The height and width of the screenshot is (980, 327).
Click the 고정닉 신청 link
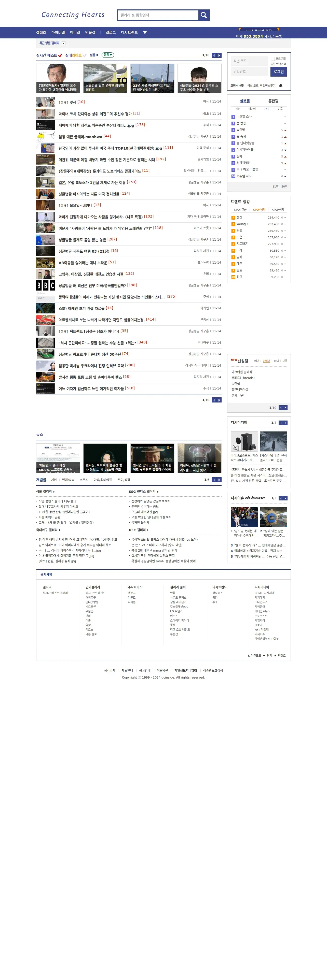click(237, 85)
